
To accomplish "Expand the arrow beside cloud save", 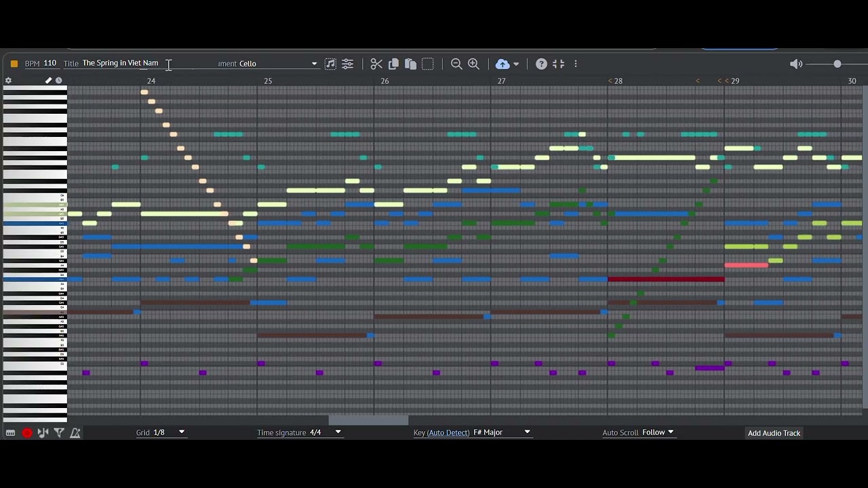I will [516, 64].
